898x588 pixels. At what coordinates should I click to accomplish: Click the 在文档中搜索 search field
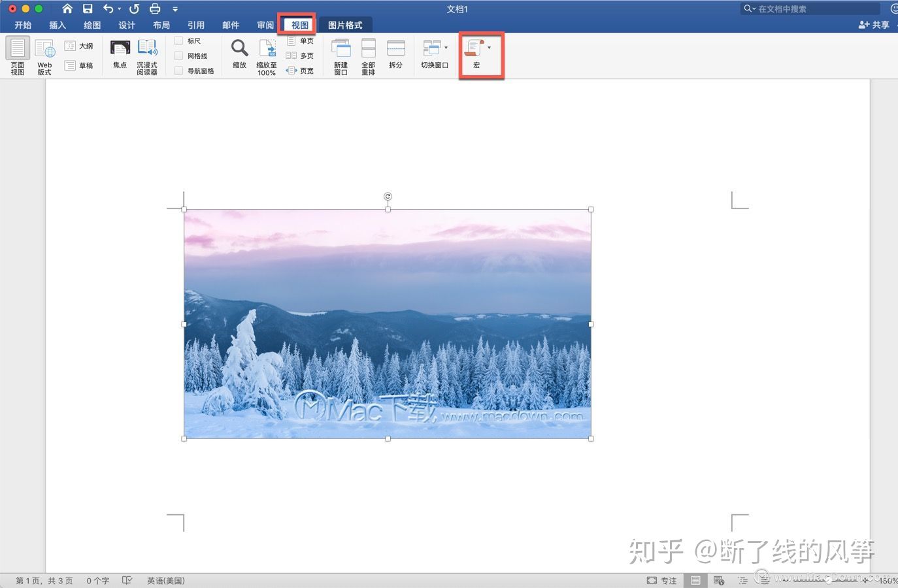[810, 8]
